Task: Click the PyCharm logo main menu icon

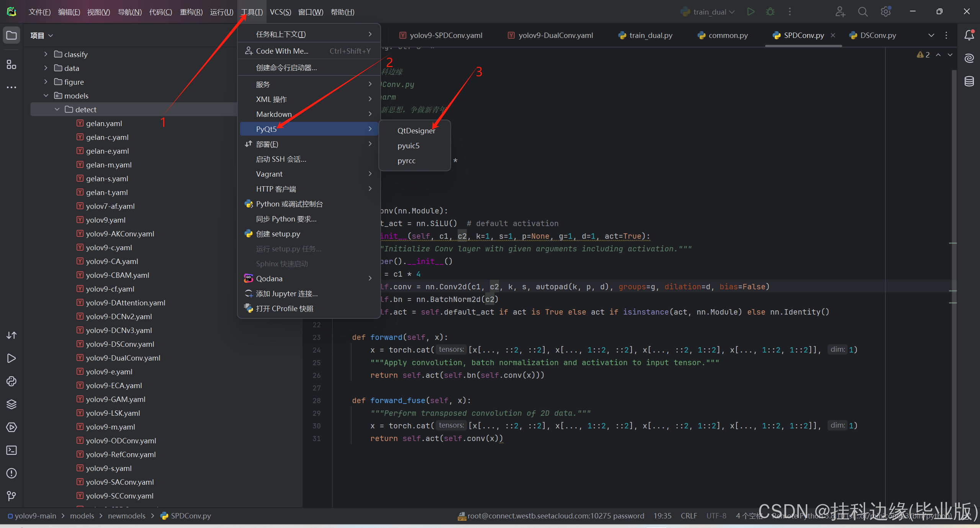Action: click(11, 11)
